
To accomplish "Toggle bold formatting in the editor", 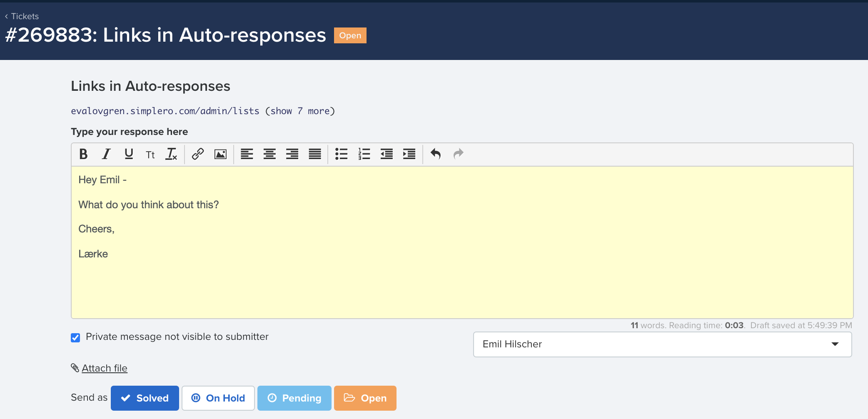I will [x=83, y=154].
